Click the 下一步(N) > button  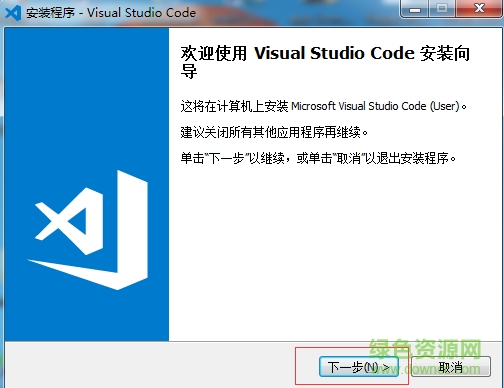tap(359, 367)
